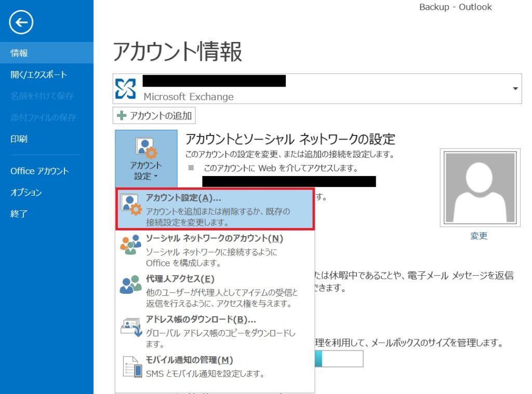
Task: Click the このアカウントに Web を介してアクセスします text
Action: [x=280, y=168]
